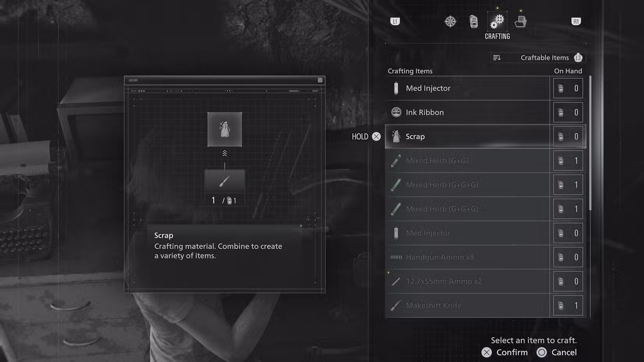Toggle the Craftable Items filter
Screen dimensions: 644x362
click(x=544, y=57)
